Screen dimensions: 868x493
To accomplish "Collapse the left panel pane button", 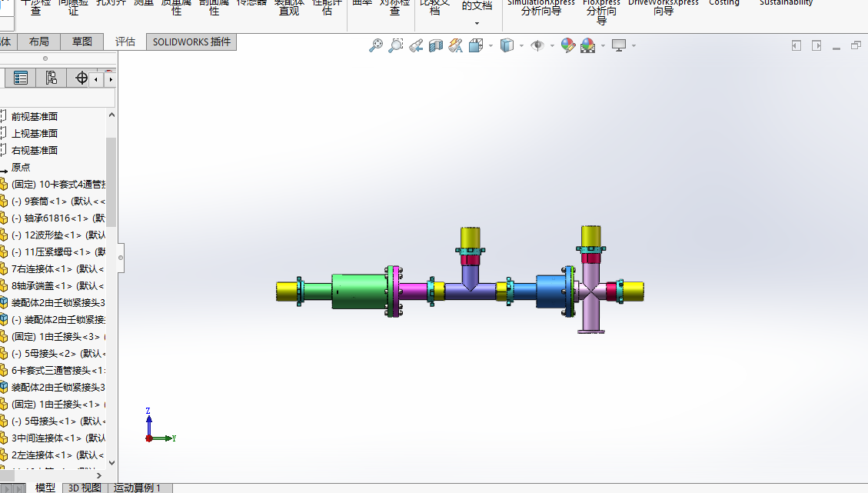I will (x=796, y=45).
